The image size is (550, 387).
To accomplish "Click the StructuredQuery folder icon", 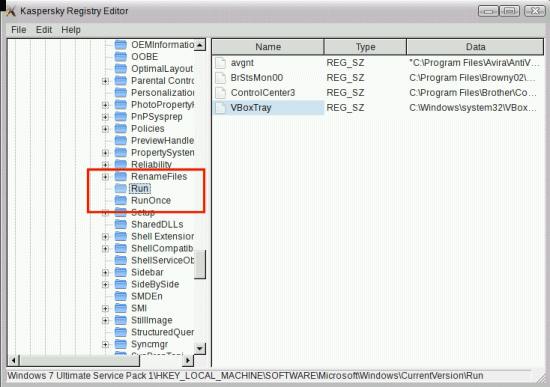I will 121,332.
